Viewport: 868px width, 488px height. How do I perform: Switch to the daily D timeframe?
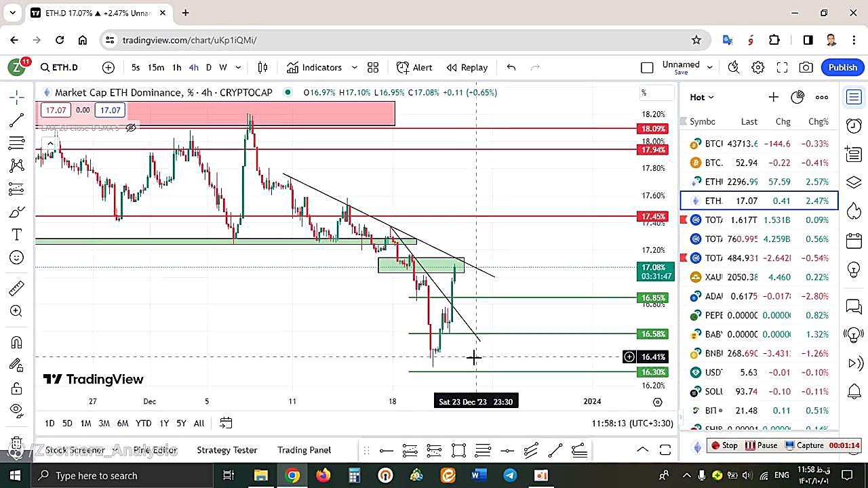[209, 67]
